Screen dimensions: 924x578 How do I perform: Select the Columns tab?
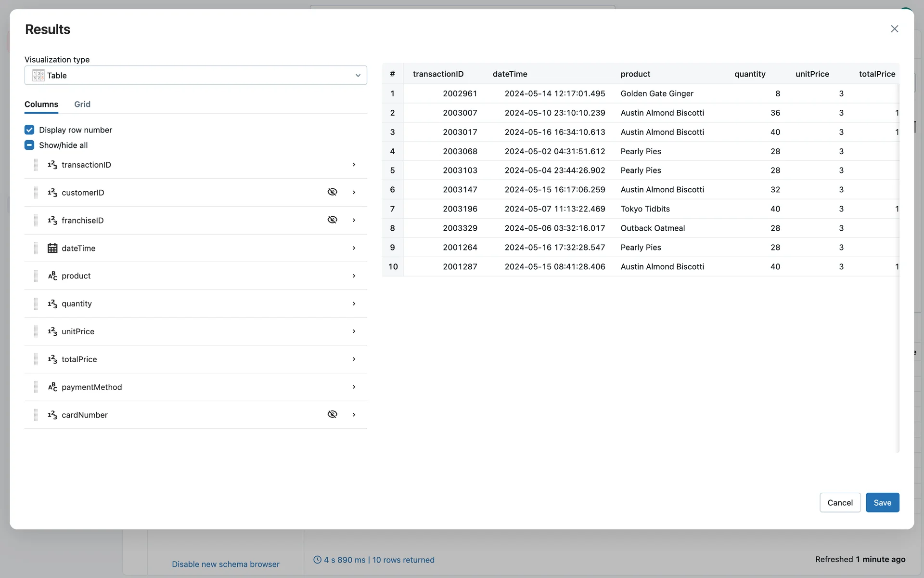[x=41, y=104]
